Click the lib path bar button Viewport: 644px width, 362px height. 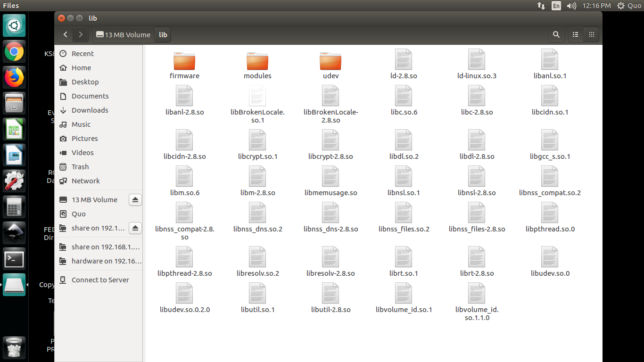[163, 35]
